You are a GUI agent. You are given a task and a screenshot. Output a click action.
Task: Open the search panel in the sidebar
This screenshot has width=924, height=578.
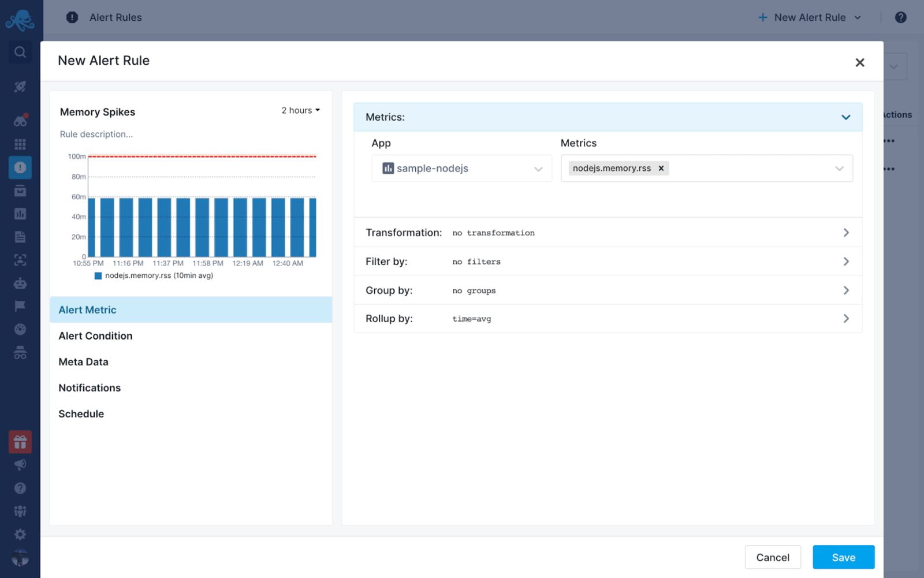20,52
